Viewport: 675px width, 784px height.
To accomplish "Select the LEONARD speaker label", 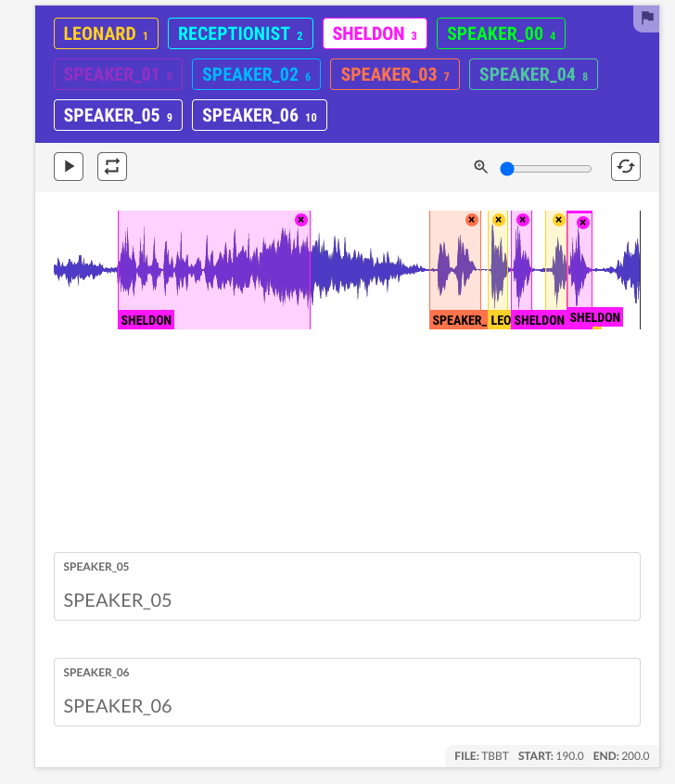I will (106, 33).
